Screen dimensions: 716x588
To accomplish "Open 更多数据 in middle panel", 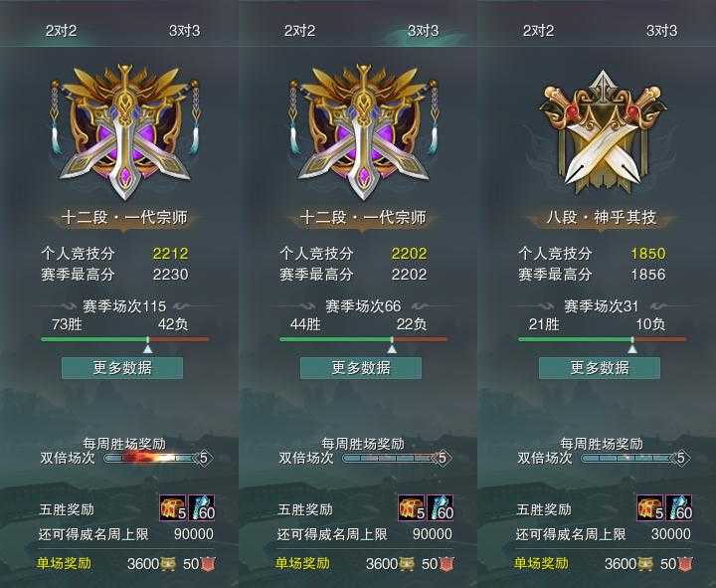I will point(361,368).
